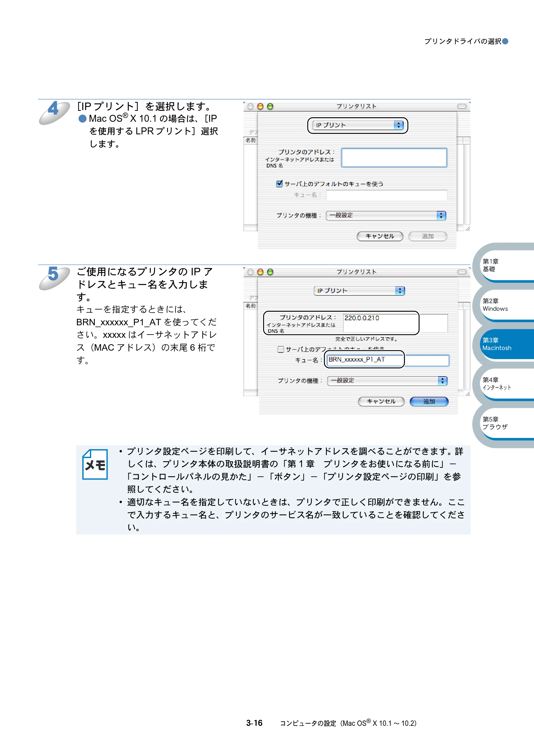Image resolution: width=534 pixels, height=756 pixels.
Task: Click green zoom button of upper プリンタリスト window
Action: coord(270,106)
